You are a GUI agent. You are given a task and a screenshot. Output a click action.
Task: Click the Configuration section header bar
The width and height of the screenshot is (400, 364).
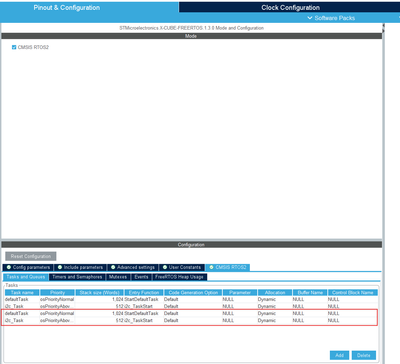point(191,245)
